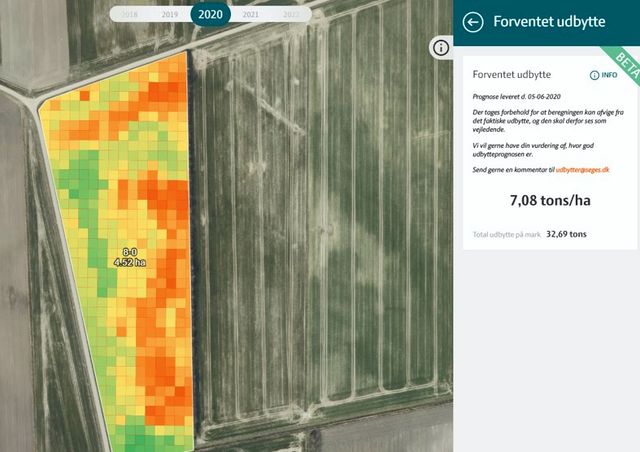Click the Total udbytte på mark label
This screenshot has height=452, width=640.
pos(506,234)
